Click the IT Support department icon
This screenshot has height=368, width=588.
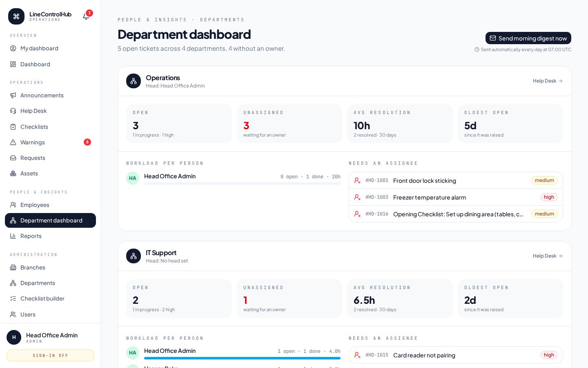(134, 256)
